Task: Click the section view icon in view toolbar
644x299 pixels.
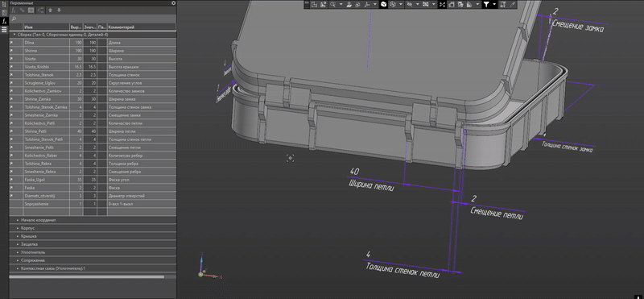Action: 426,5
